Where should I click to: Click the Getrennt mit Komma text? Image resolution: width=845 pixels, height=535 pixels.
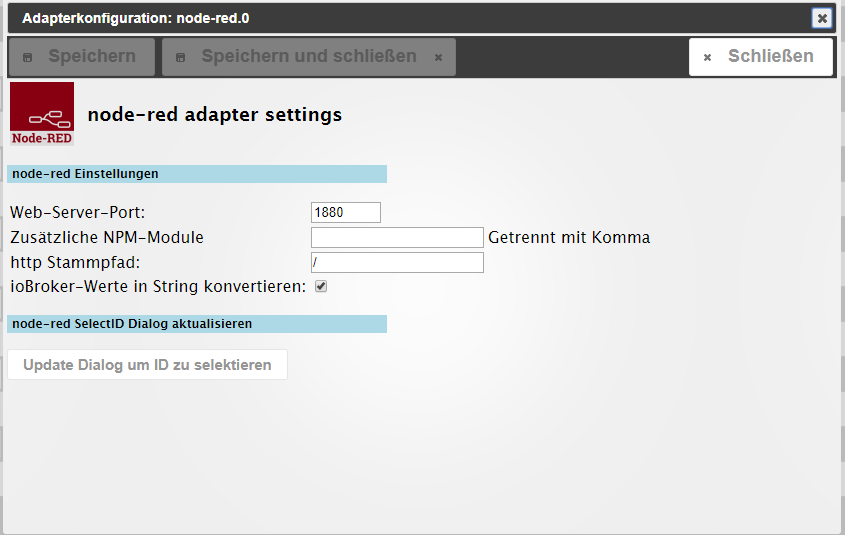(569, 238)
